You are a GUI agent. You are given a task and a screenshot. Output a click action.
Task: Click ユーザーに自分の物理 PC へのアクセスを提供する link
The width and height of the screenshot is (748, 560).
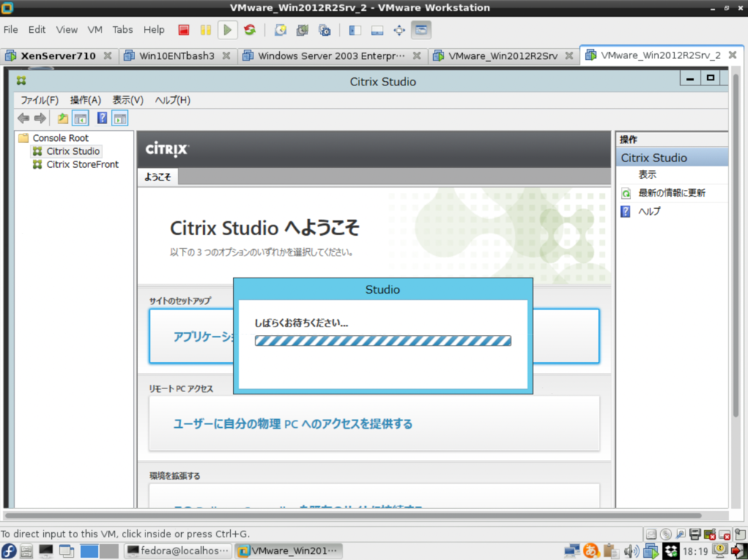coord(293,423)
